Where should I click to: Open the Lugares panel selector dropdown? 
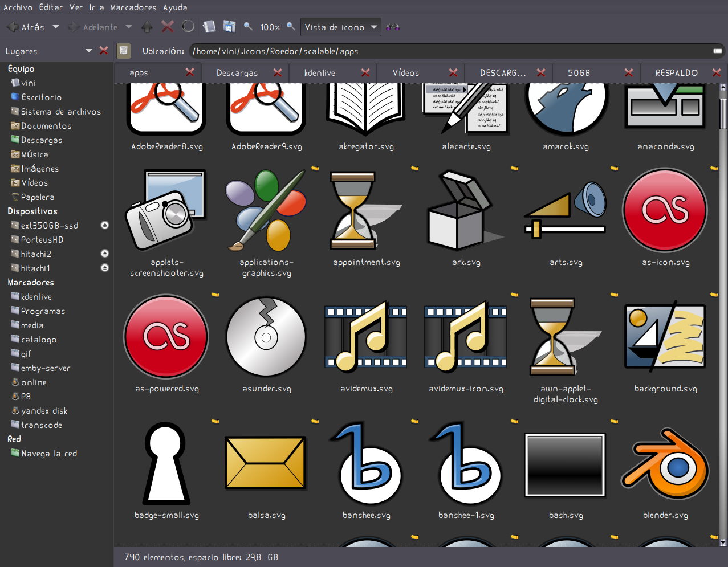89,51
